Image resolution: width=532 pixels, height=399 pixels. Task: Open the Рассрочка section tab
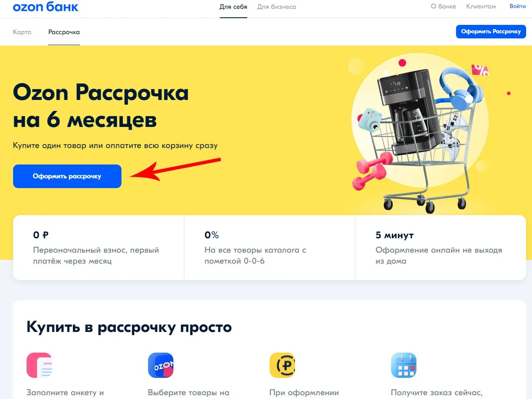64,32
